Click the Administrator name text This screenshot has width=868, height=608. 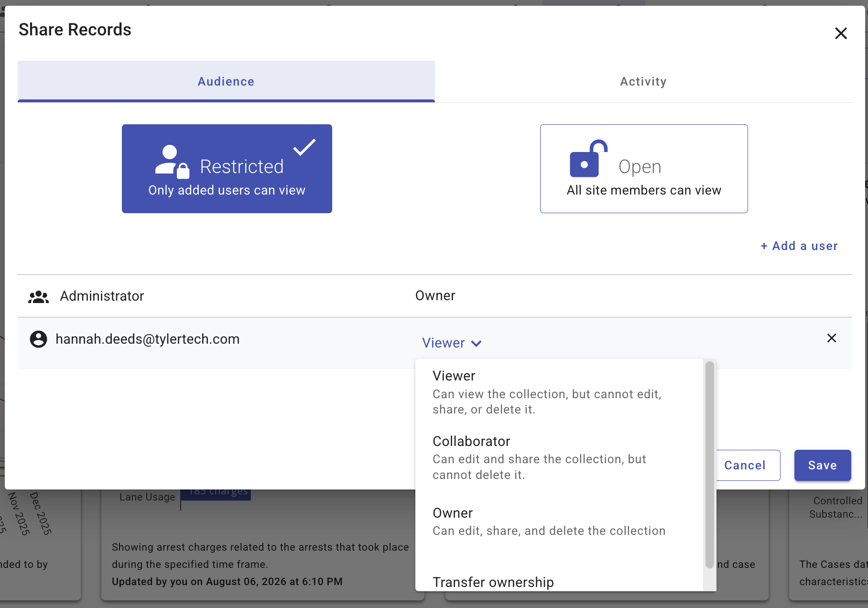(102, 296)
